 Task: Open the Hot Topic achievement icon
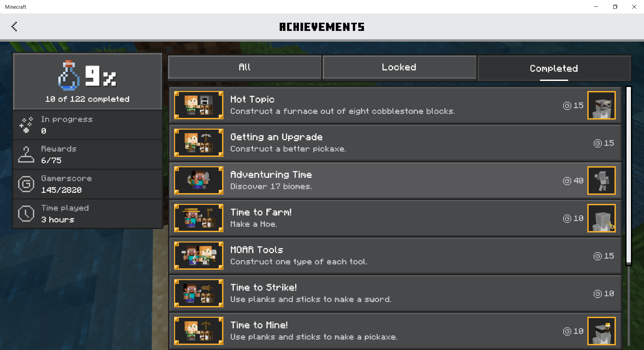coord(199,105)
